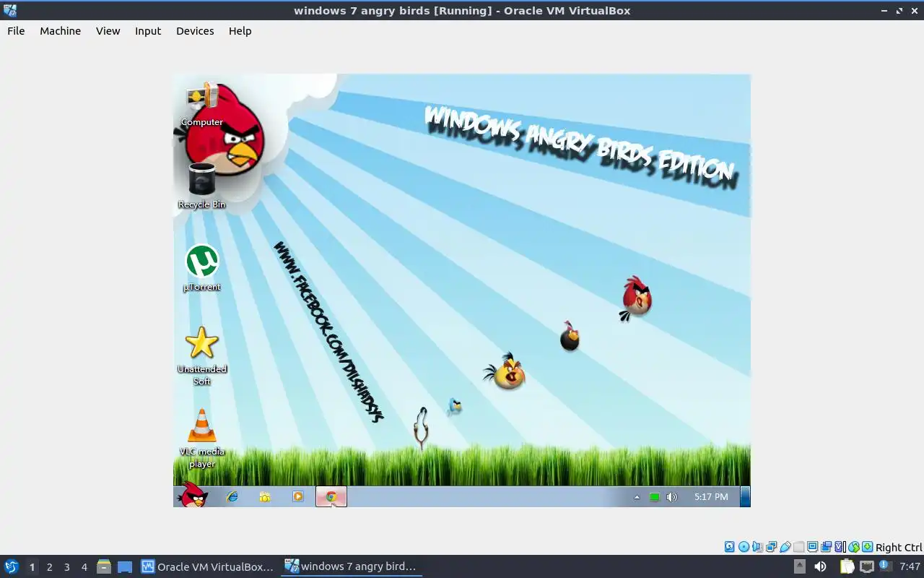Click the host clock showing 7:47

click(x=910, y=566)
